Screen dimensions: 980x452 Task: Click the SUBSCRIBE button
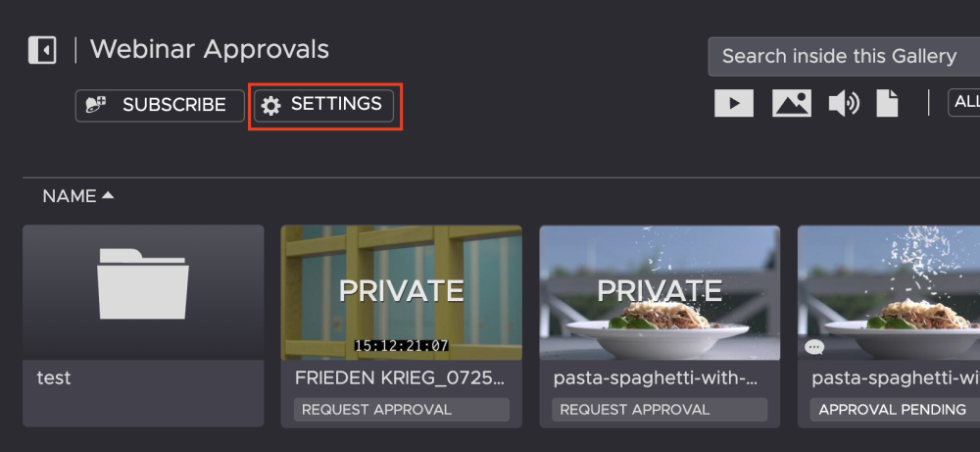pos(160,105)
